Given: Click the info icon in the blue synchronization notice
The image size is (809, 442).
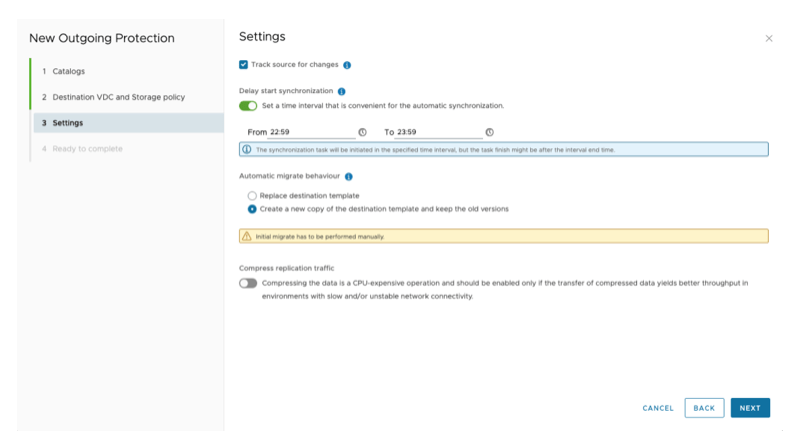Looking at the screenshot, I should 247,150.
